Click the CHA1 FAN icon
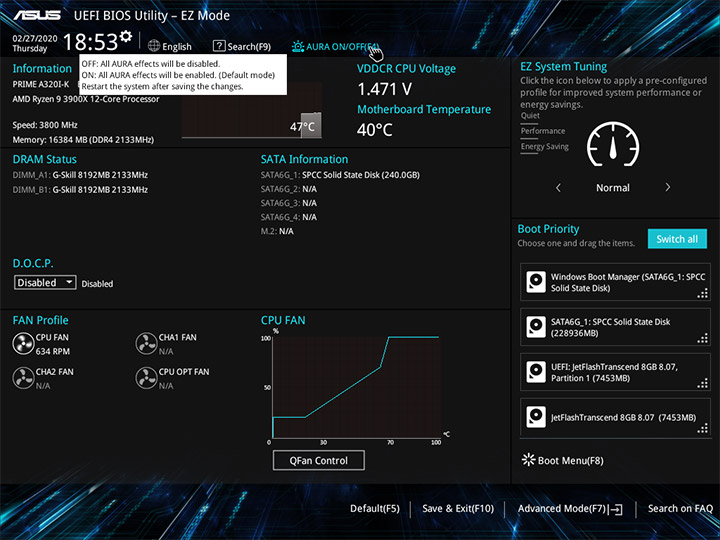The width and height of the screenshot is (720, 540). (x=146, y=344)
